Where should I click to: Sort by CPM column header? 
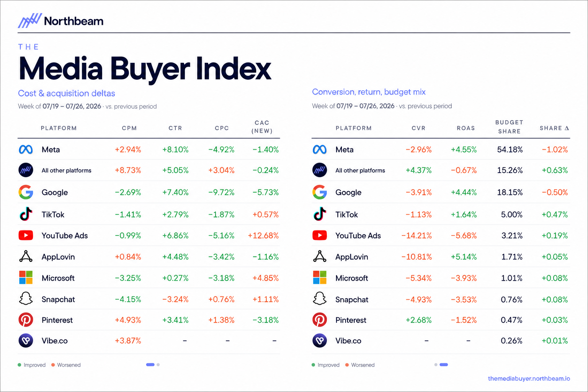click(x=129, y=128)
